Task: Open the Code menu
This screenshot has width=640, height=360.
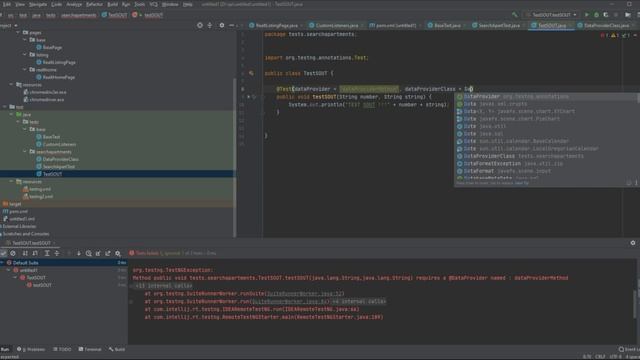Action: point(56,4)
